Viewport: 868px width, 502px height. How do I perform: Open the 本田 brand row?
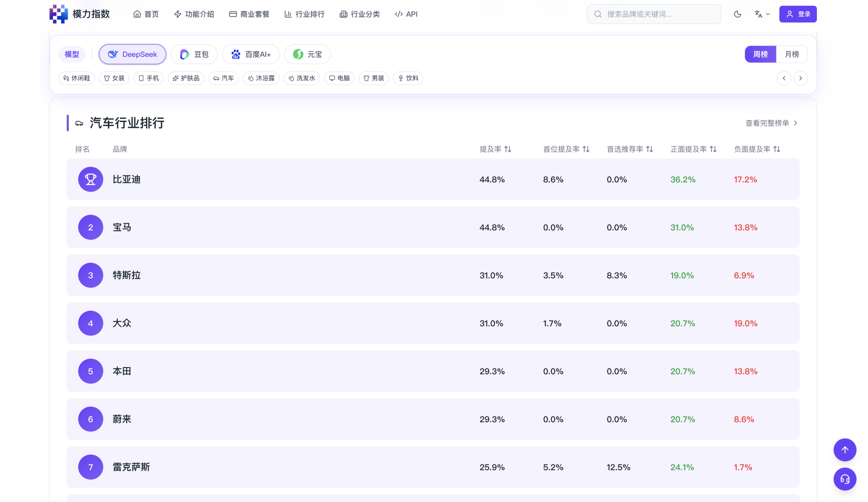[x=433, y=371]
